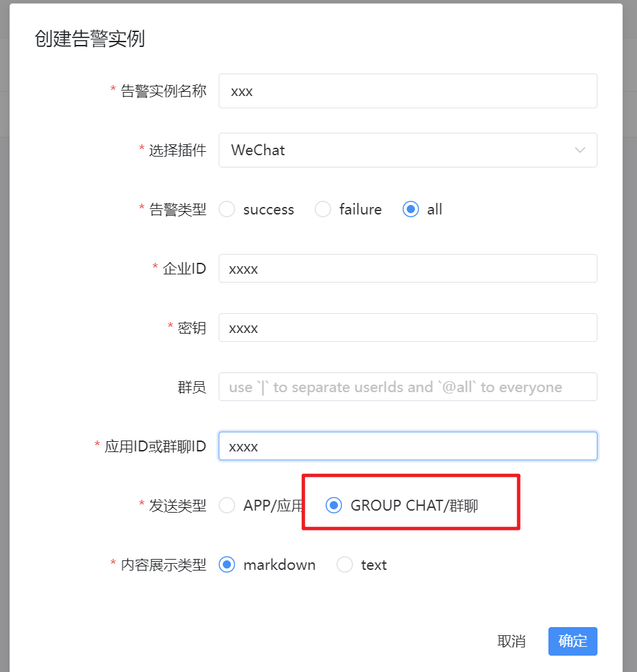Select the success alarm type radio
This screenshot has height=672, width=637.
(227, 209)
